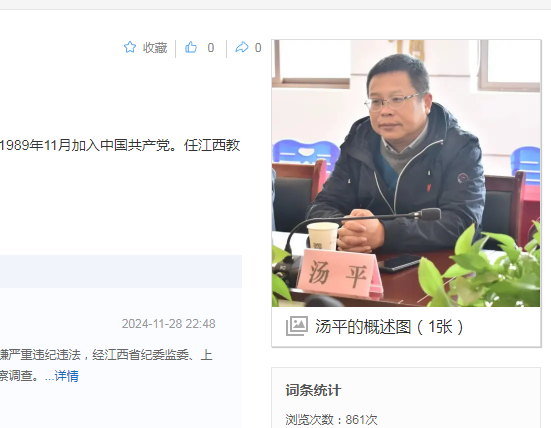Viewport: 551px width, 428px height.
Task: Click the thumbs-up like icon
Action: point(191,47)
